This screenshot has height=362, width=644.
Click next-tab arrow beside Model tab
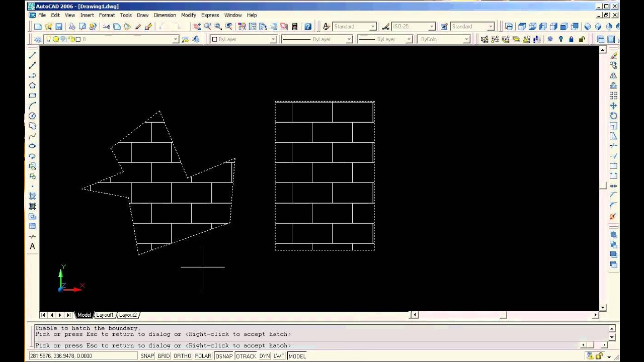point(60,315)
